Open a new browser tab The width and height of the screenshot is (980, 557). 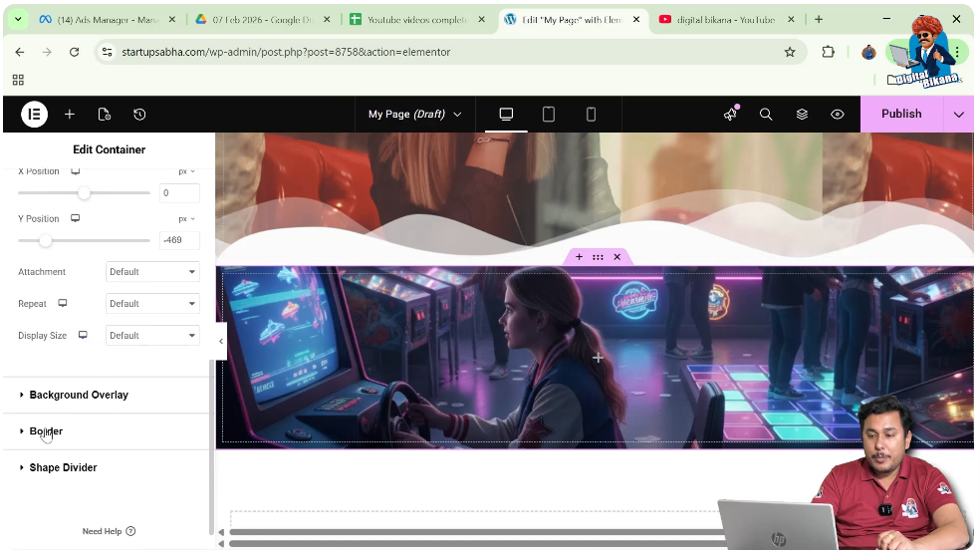pos(819,19)
